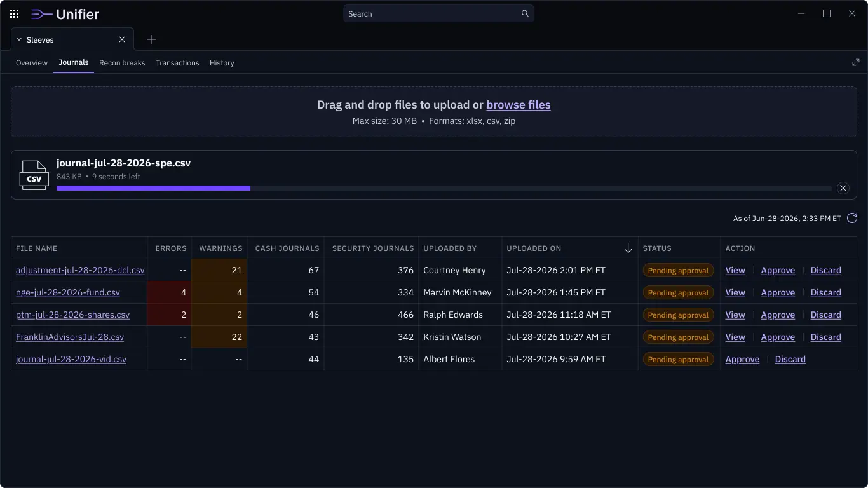Viewport: 868px width, 488px height.
Task: Open the Transactions tab
Action: 177,63
